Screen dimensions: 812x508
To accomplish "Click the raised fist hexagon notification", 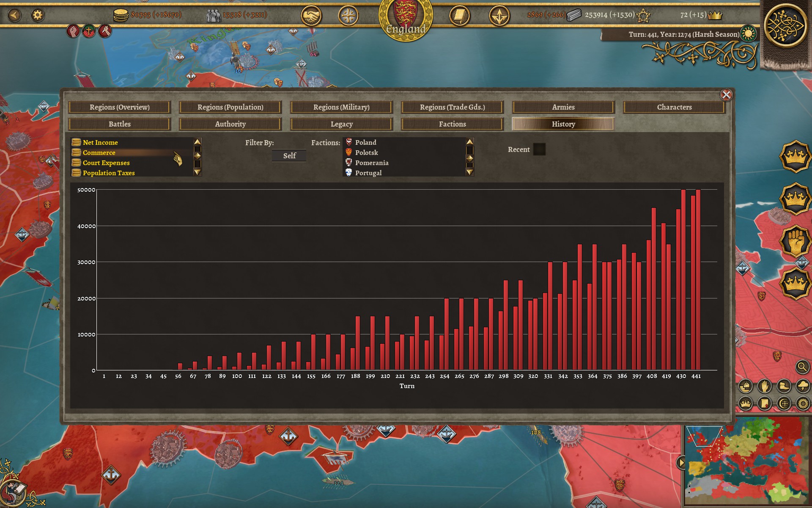I will [x=795, y=241].
